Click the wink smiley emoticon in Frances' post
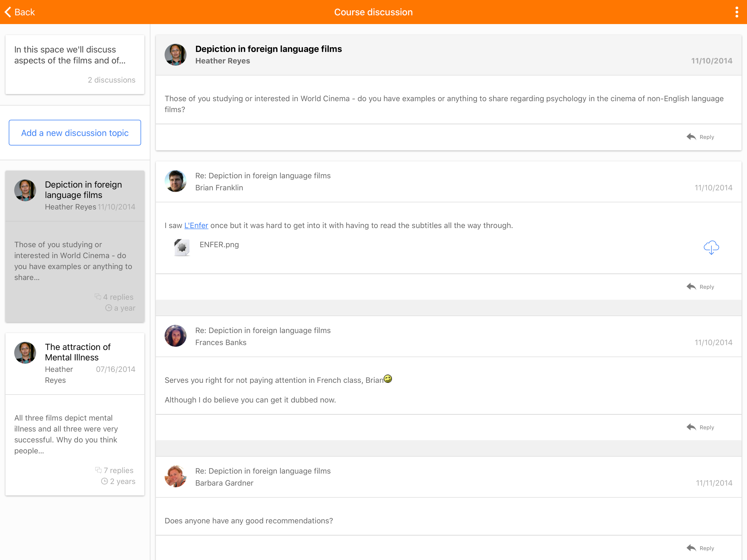 [x=388, y=379]
